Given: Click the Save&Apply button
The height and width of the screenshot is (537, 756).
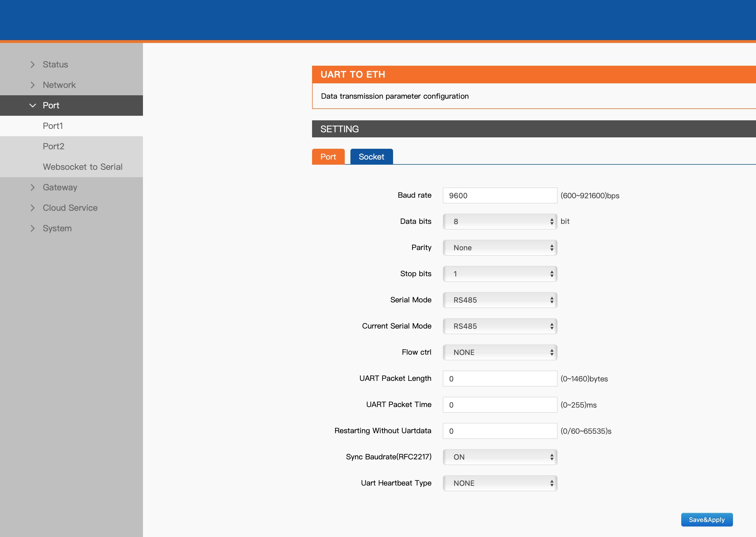Looking at the screenshot, I should (707, 519).
